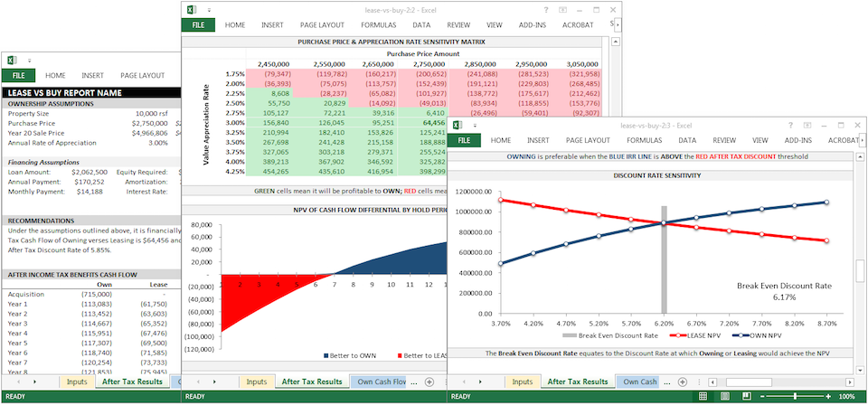Open REVIEW tab in lease-vs-buy-2:2 window
The height and width of the screenshot is (405, 868).
pyautogui.click(x=458, y=25)
